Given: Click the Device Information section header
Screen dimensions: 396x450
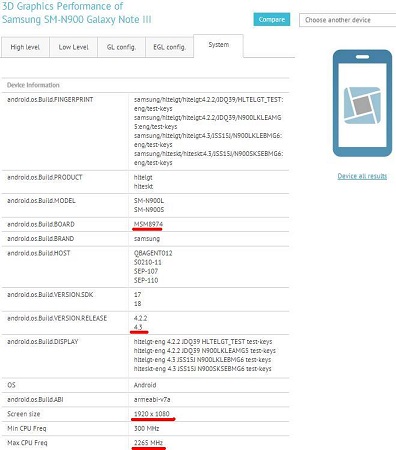Looking at the screenshot, I should (x=33, y=85).
